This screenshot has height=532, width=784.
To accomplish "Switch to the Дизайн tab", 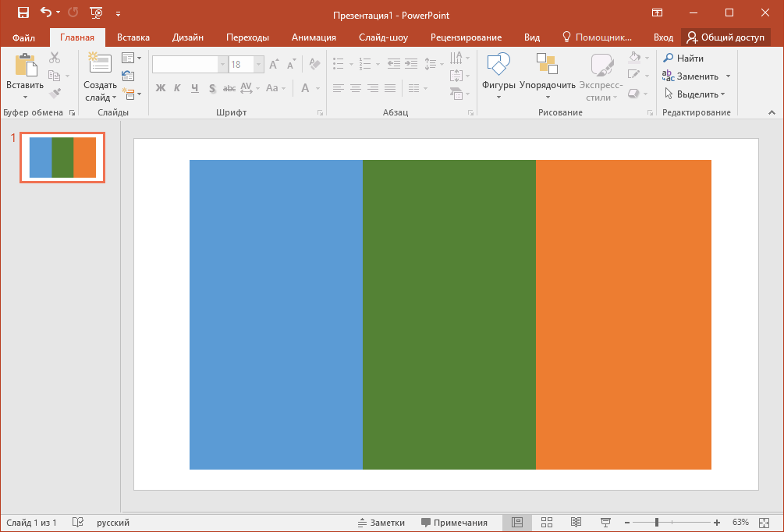I will (188, 37).
